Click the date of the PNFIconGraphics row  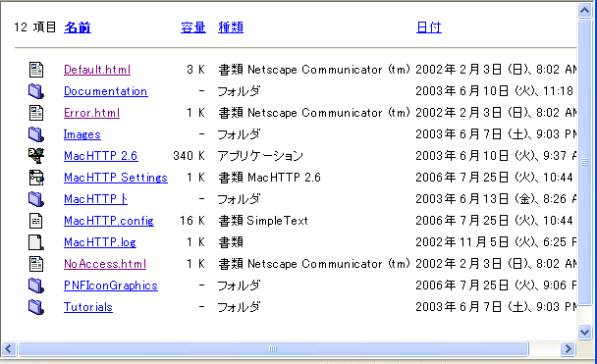pos(496,286)
